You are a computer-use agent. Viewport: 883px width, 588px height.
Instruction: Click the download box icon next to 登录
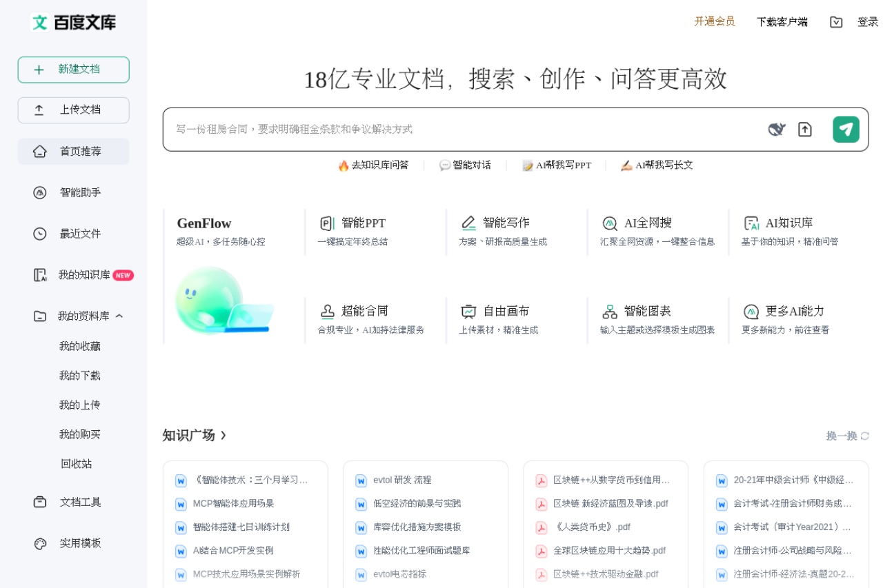836,22
